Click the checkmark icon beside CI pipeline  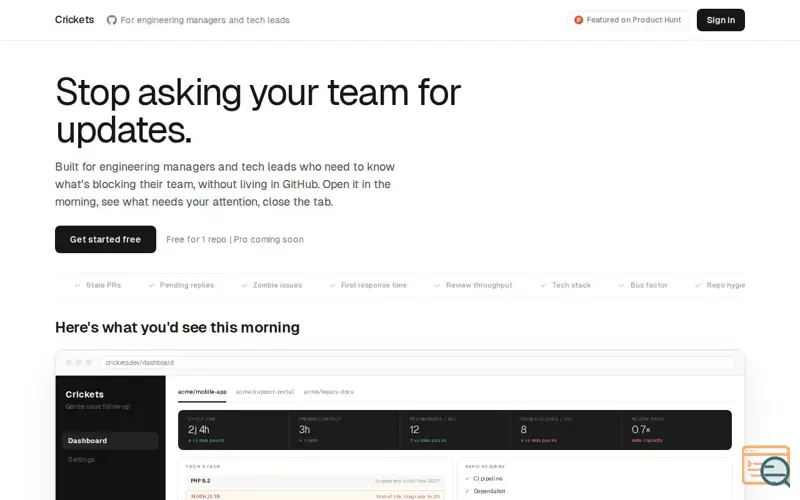pos(467,479)
